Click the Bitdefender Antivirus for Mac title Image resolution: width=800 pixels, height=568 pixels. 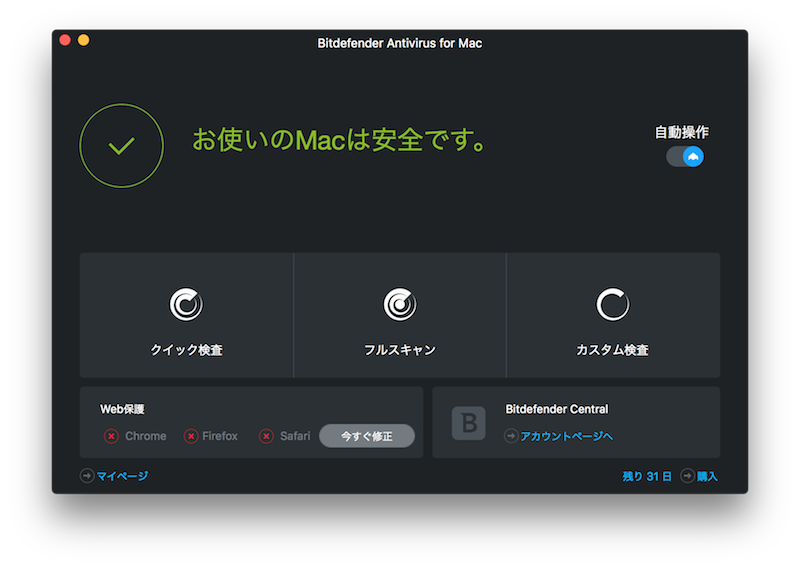(x=400, y=43)
